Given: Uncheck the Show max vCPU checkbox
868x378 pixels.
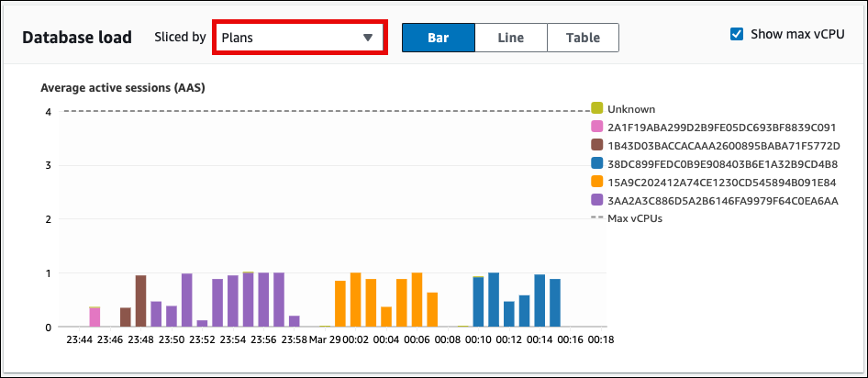Looking at the screenshot, I should (736, 34).
